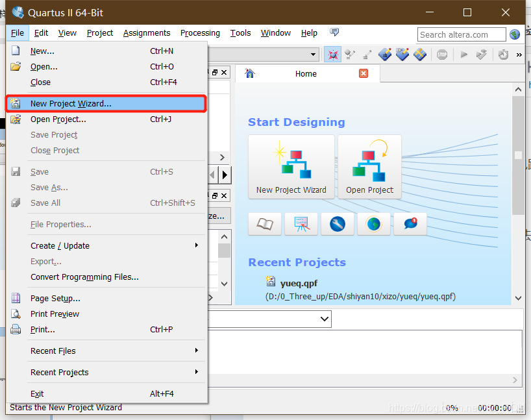This screenshot has width=531, height=420.
Task: Click the Open folder icon in File menu
Action: [x=16, y=66]
